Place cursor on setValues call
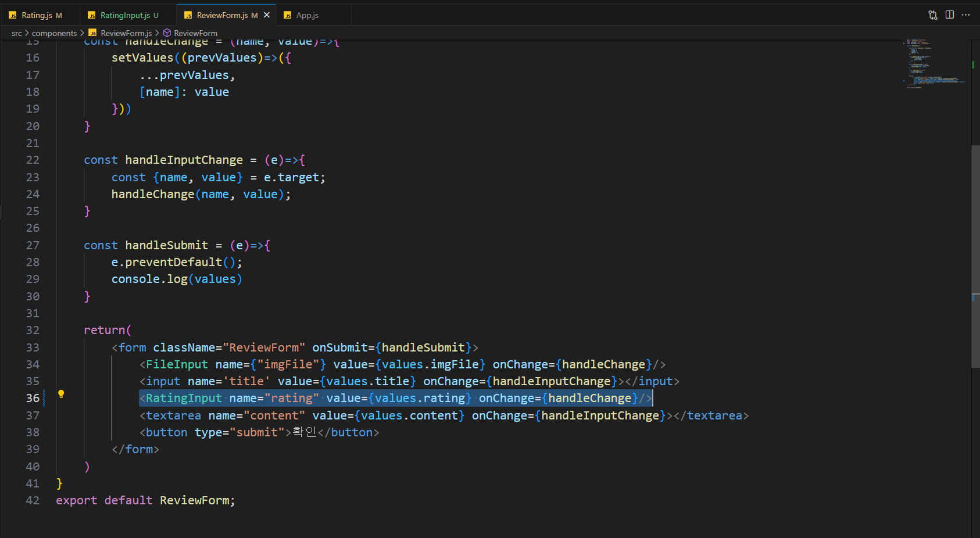 [142, 58]
